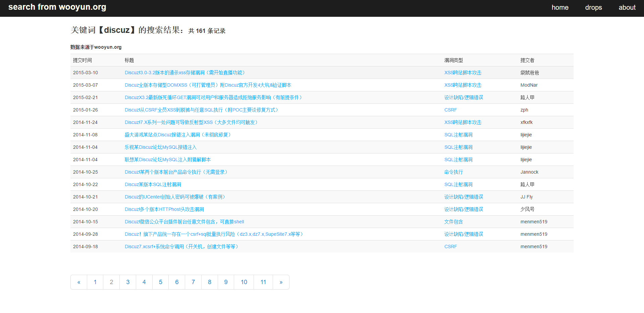Filter by 命令执行 vulnerability type

(453, 172)
